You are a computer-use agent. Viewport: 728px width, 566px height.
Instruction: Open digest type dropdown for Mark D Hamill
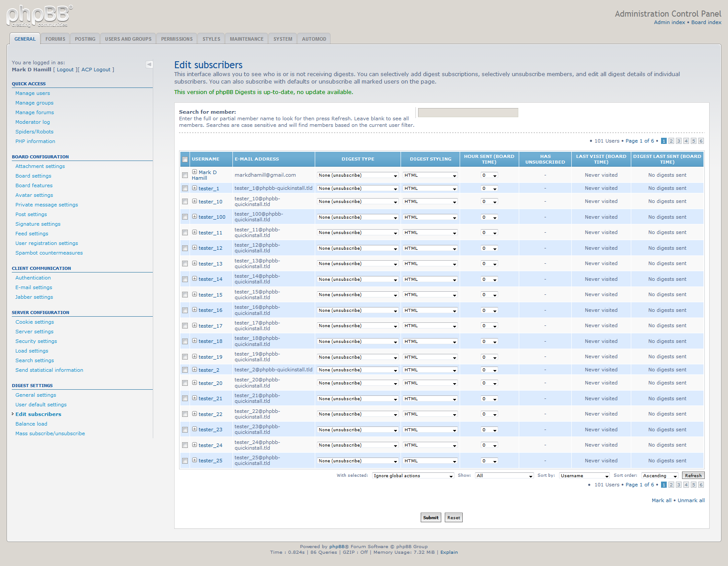pos(358,175)
